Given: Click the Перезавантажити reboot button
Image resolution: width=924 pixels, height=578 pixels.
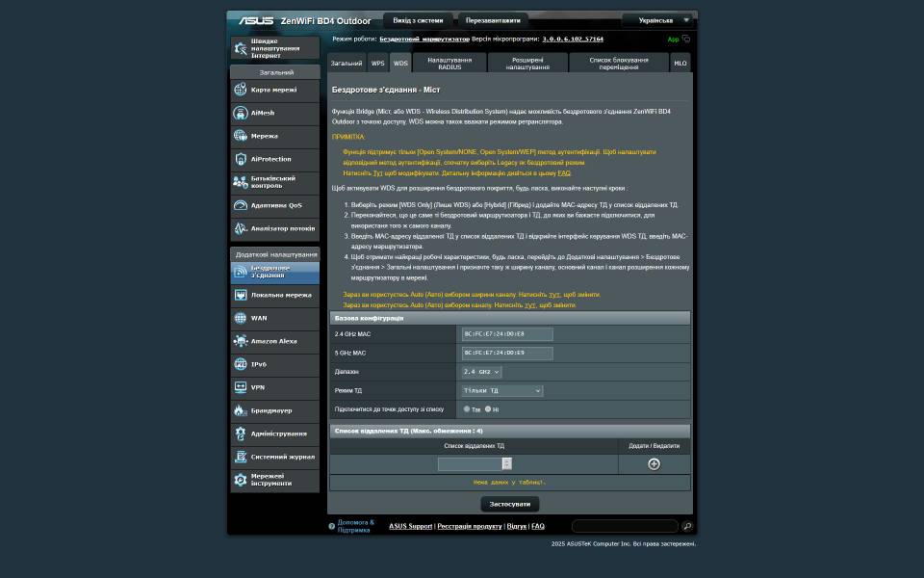Looking at the screenshot, I should 493,20.
